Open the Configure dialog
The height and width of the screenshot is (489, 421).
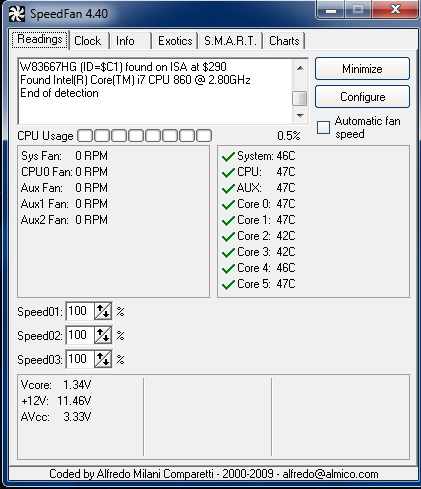click(362, 97)
